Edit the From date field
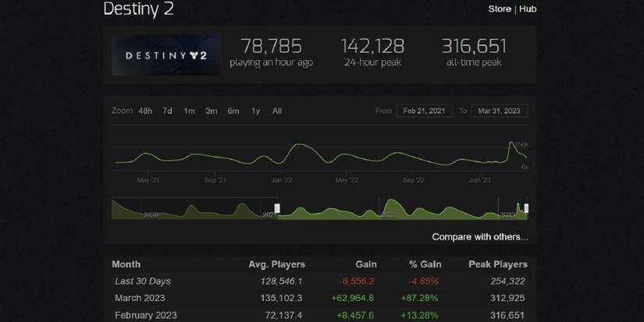 pos(425,111)
